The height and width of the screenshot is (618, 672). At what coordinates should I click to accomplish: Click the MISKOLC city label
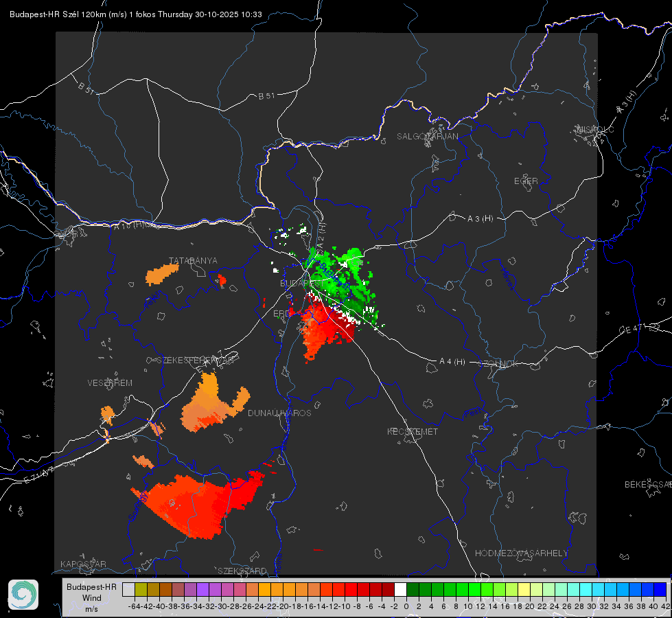coord(595,129)
